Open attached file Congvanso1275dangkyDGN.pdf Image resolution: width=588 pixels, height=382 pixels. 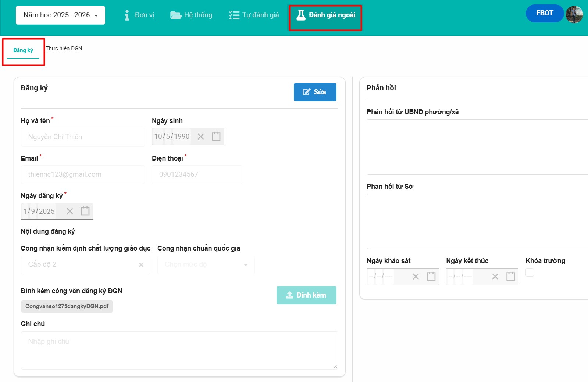tap(67, 306)
